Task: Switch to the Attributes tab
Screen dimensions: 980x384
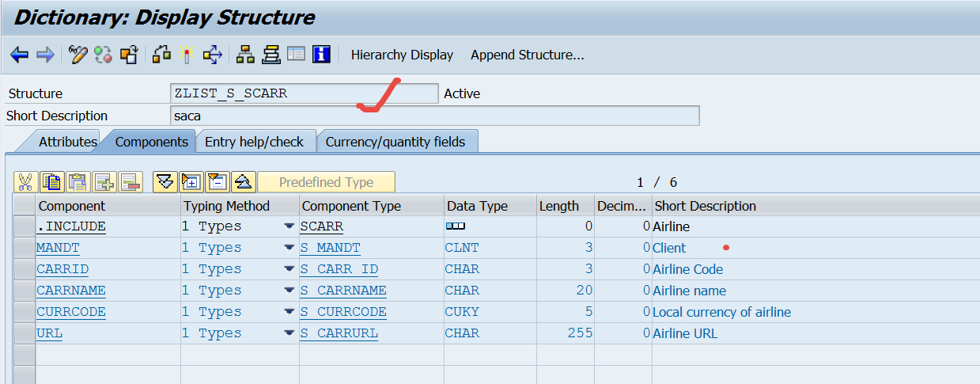Action: coord(67,142)
